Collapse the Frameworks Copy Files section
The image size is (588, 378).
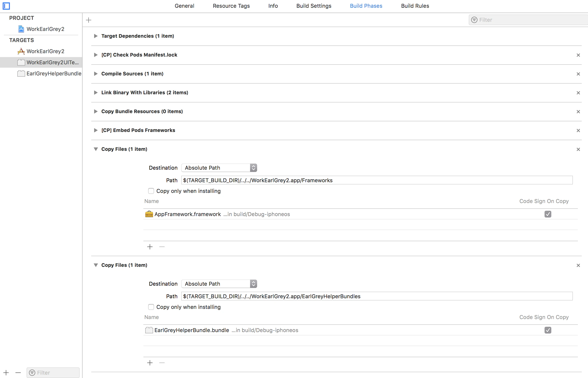point(96,149)
